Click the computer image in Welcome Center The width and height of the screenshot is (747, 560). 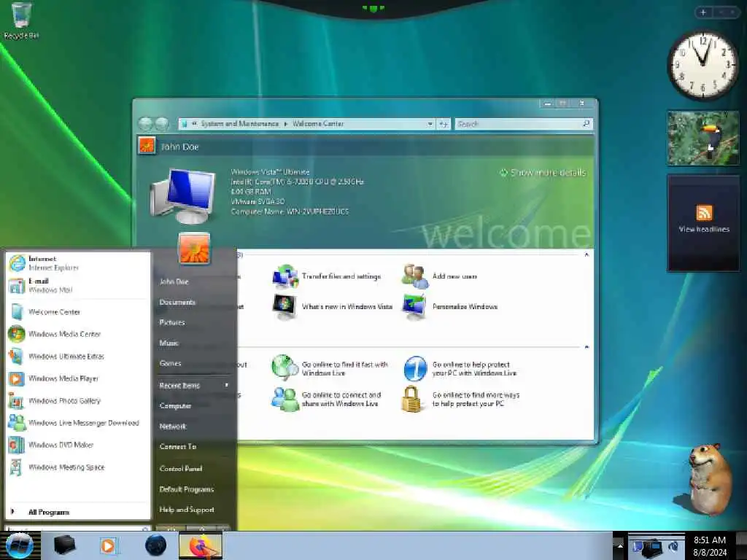(x=183, y=195)
